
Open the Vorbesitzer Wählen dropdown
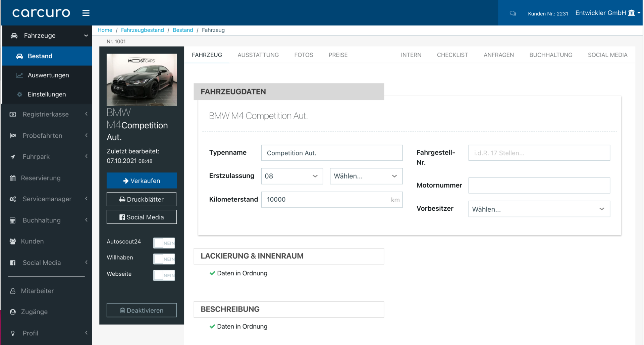pyautogui.click(x=539, y=209)
